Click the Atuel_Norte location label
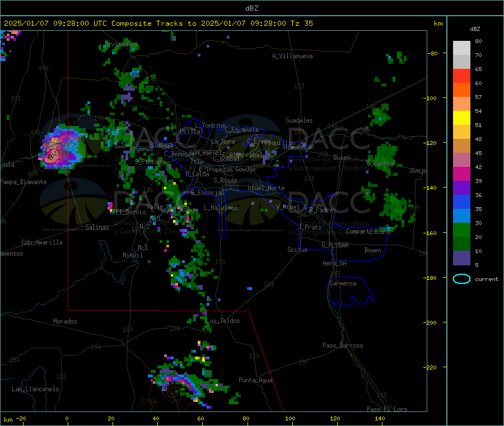This screenshot has height=426, width=504. point(266,188)
